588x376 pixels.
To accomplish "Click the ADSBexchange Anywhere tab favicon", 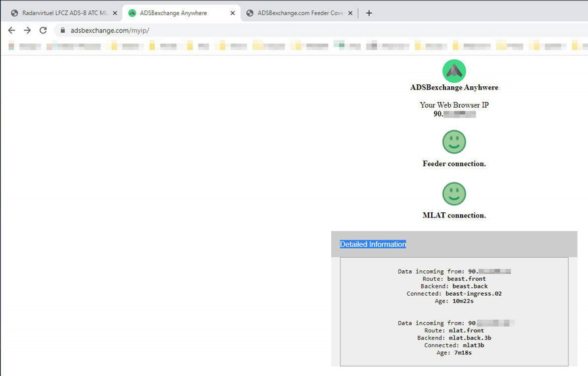I will click(x=132, y=13).
